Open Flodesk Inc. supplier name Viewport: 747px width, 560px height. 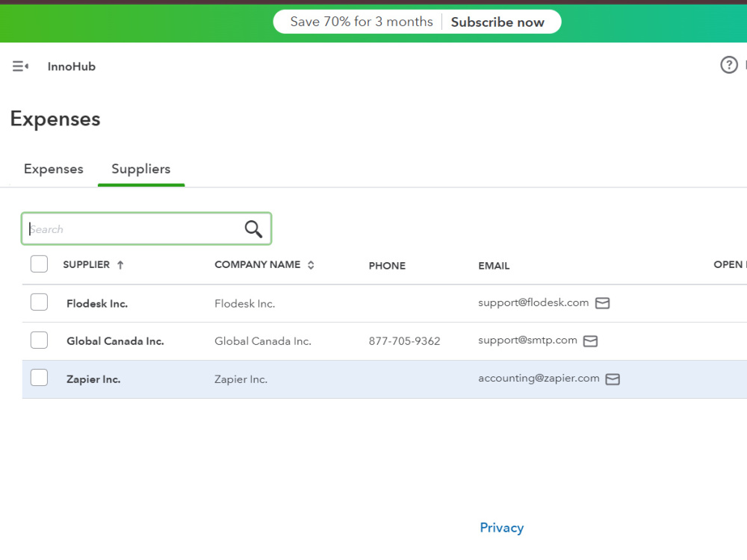coord(97,304)
